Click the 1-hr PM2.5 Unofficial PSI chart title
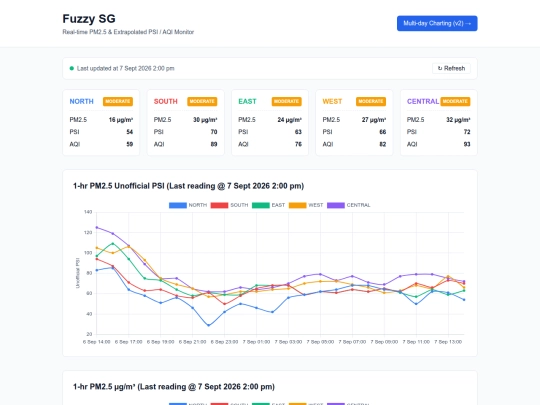The image size is (540, 405). [188, 186]
